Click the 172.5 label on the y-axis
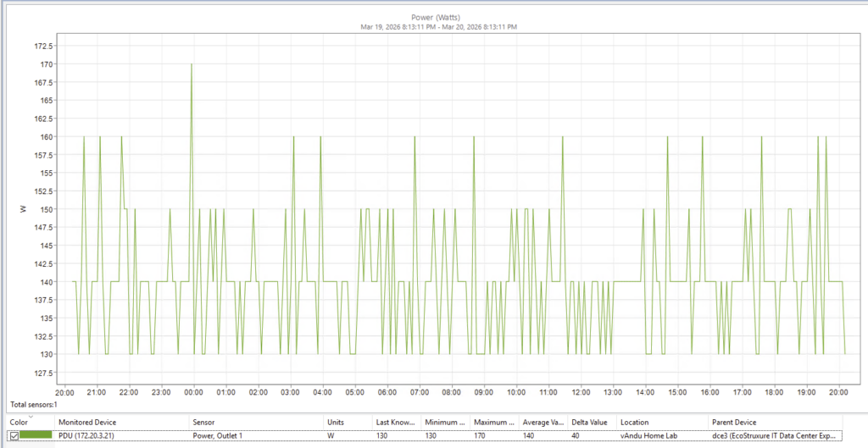 click(x=44, y=46)
